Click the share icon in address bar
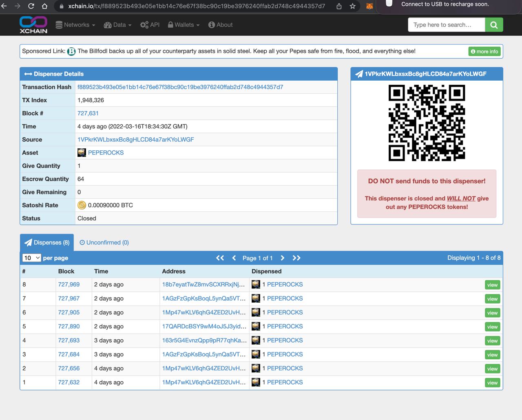This screenshot has width=522, height=420. click(x=339, y=6)
